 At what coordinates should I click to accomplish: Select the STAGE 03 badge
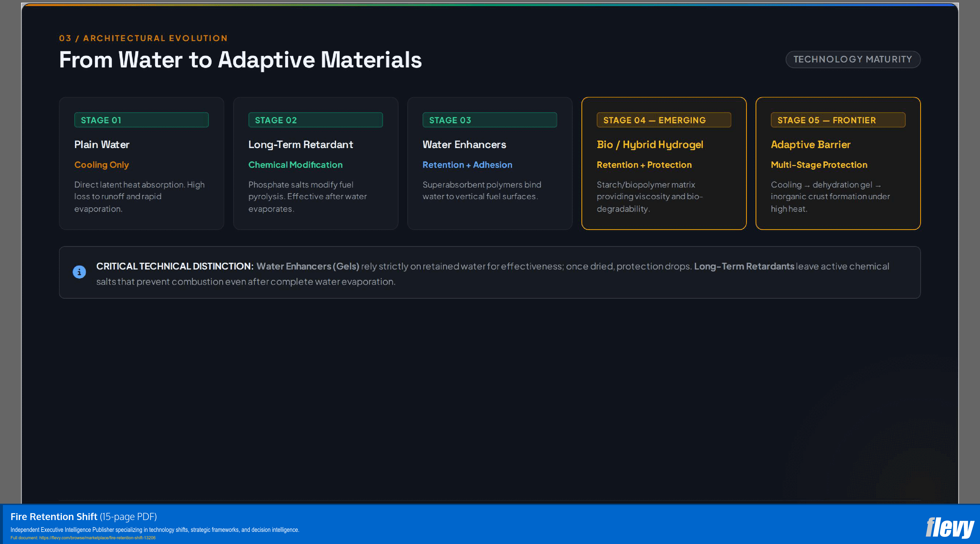490,120
